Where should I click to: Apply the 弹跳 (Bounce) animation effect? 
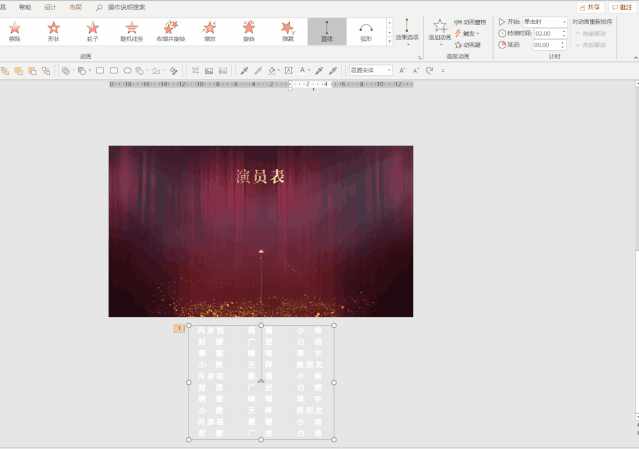pos(288,31)
